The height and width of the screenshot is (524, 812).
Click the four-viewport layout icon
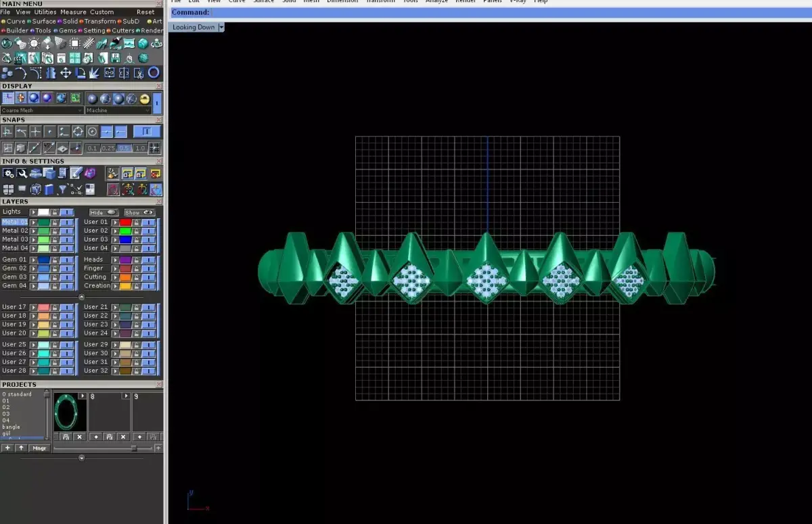[x=8, y=189]
